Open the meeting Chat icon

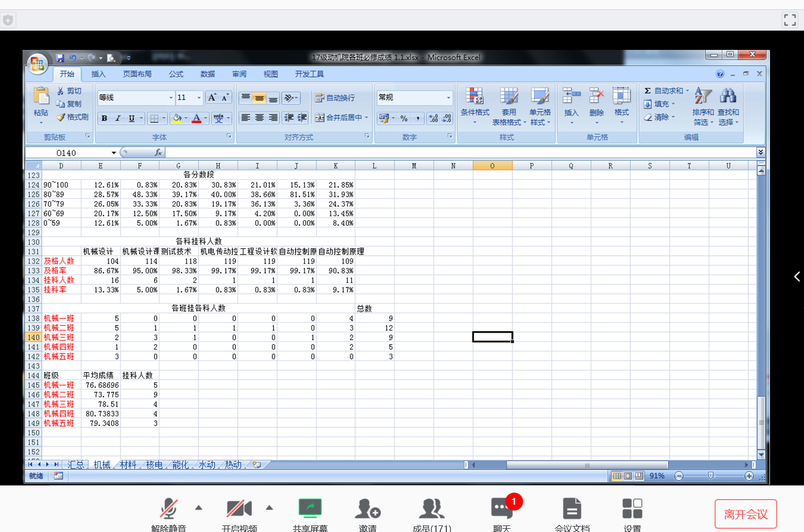501,508
